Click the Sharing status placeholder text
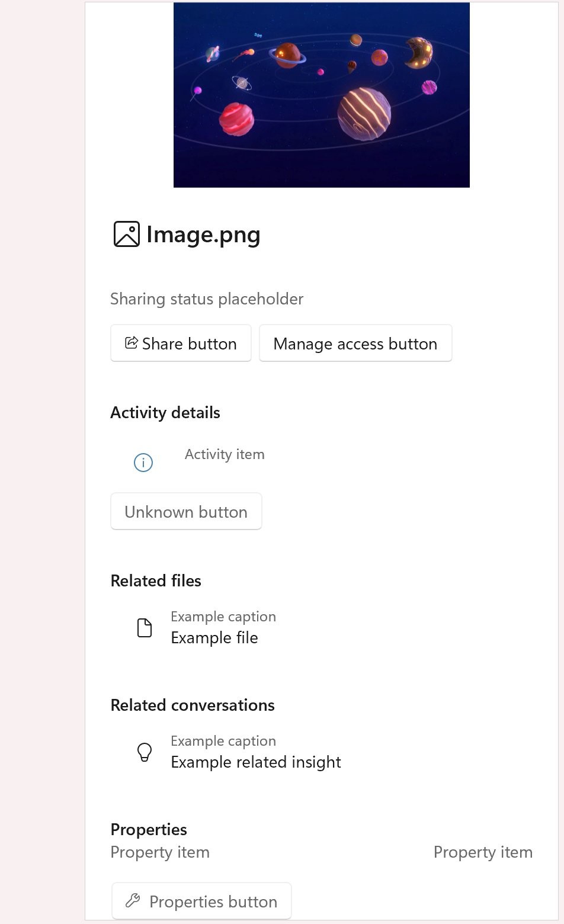This screenshot has width=564, height=924. point(206,299)
